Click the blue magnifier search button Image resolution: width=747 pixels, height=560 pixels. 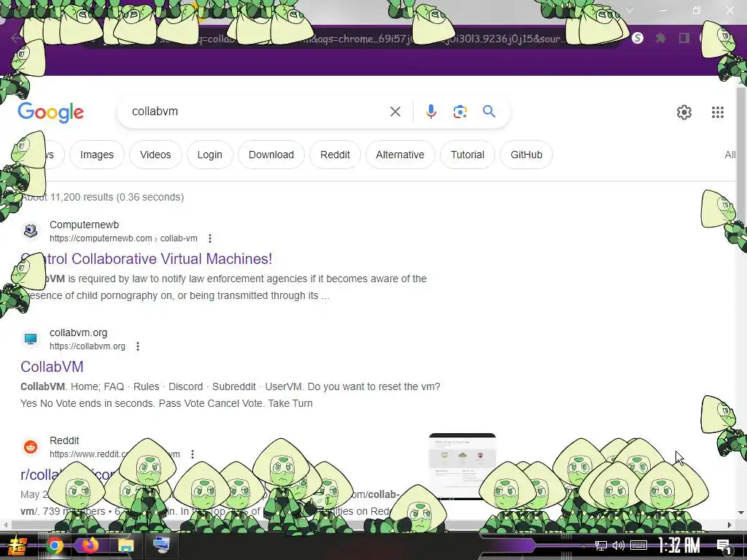[489, 112]
